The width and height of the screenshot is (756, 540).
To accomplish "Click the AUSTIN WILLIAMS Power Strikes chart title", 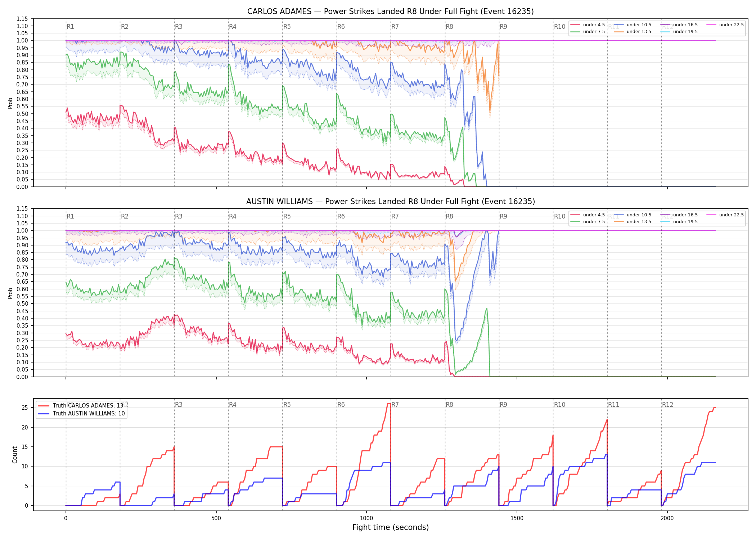I will tap(390, 202).
